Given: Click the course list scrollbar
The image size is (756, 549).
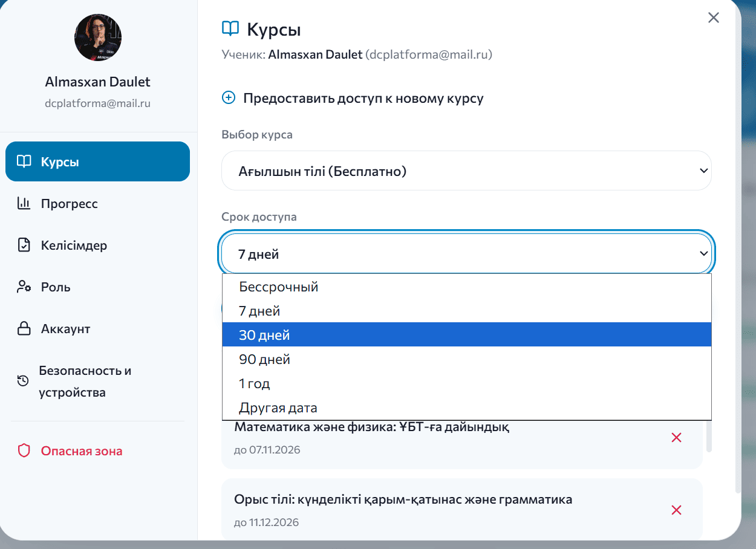Looking at the screenshot, I should tap(709, 435).
